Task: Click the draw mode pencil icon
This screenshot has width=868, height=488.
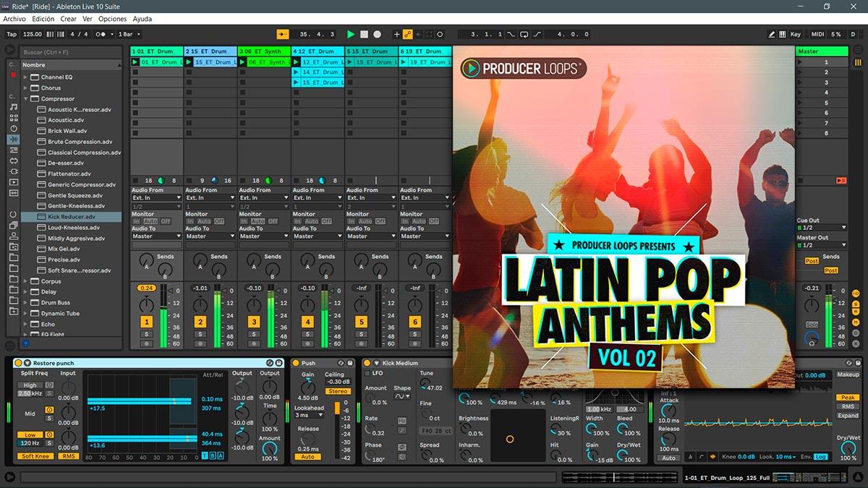Action: (x=773, y=34)
